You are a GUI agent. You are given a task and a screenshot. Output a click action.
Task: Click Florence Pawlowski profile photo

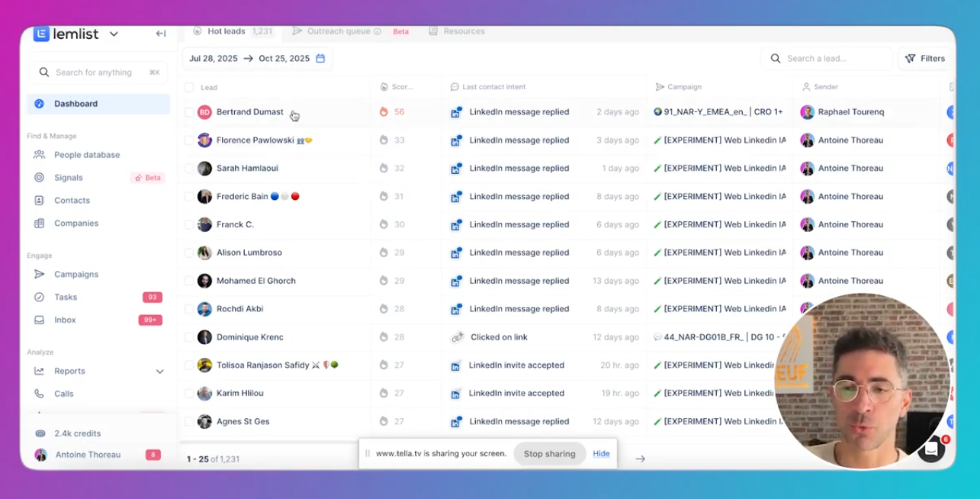pyautogui.click(x=204, y=140)
